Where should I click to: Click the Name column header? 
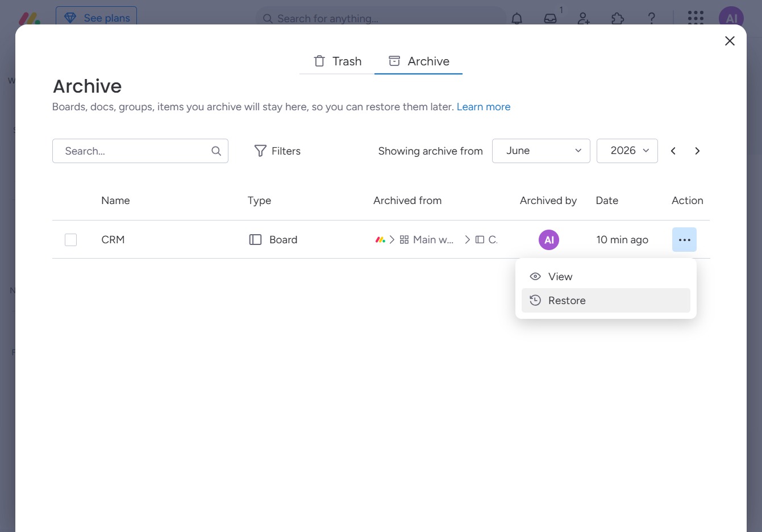click(x=115, y=201)
